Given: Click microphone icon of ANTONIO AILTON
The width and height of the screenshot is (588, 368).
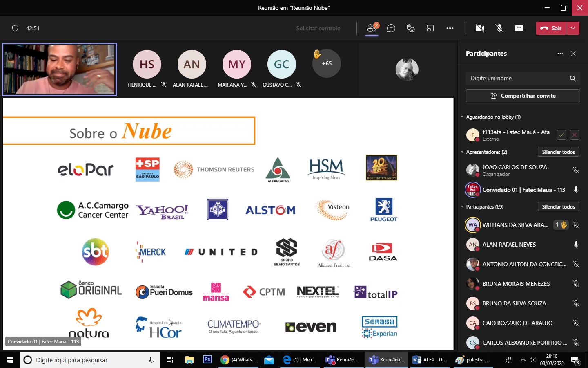Looking at the screenshot, I should 576,264.
